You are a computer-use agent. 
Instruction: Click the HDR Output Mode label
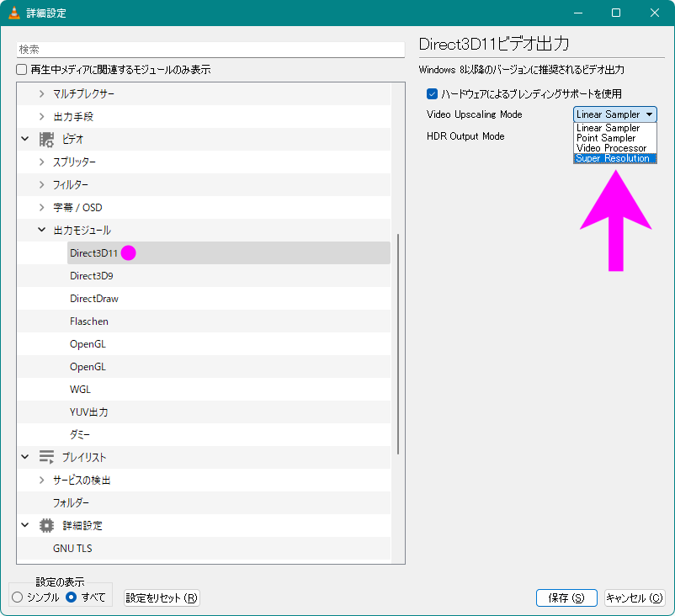click(465, 136)
